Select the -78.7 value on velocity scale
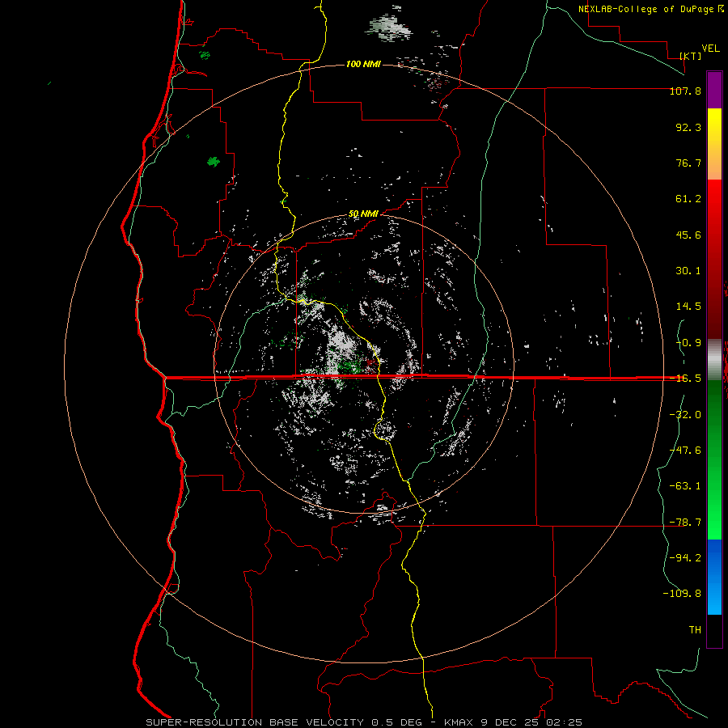728x728 pixels. click(685, 523)
